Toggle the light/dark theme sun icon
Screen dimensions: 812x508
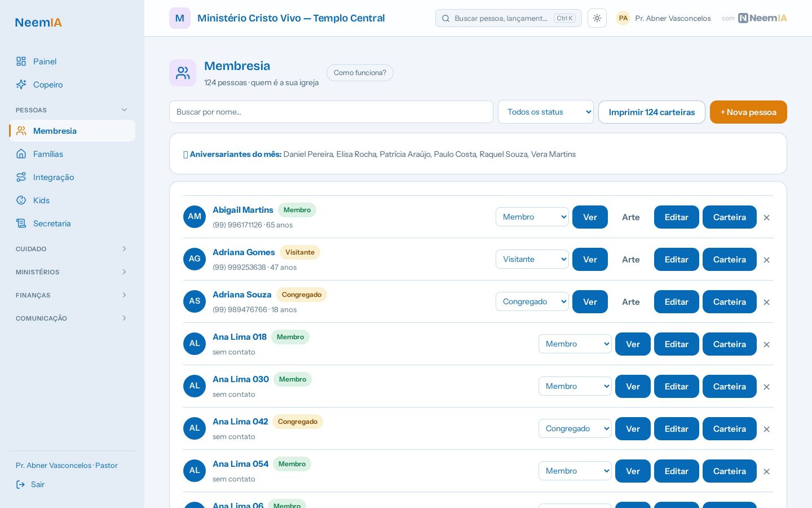[597, 18]
